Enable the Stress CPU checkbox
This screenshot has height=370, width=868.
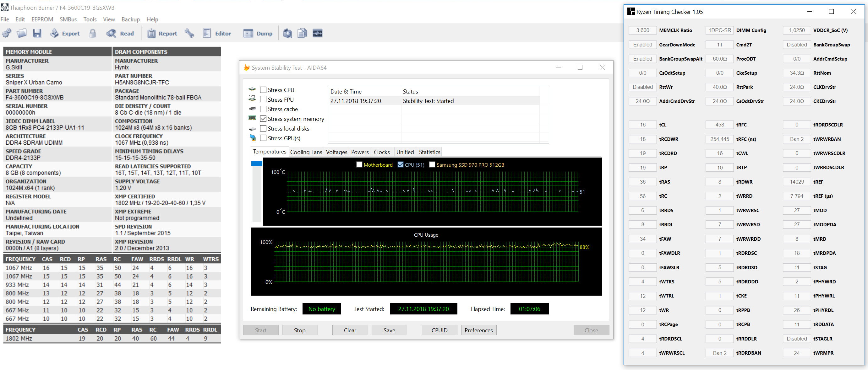coord(263,90)
